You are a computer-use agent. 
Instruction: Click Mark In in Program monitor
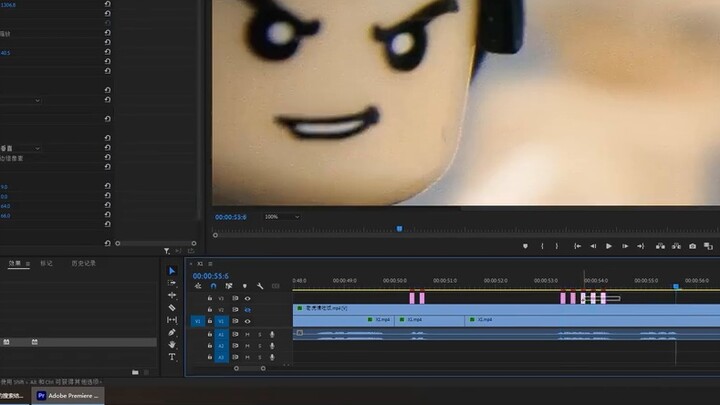coord(542,246)
